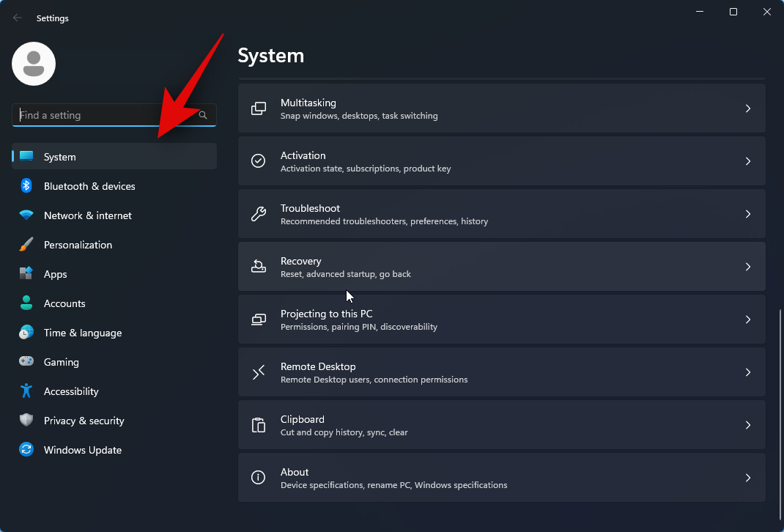The width and height of the screenshot is (784, 532).
Task: Expand the Multitasking chevron
Action: 748,108
